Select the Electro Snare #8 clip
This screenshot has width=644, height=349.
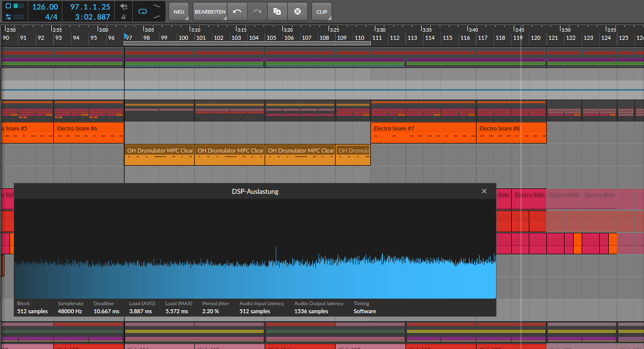[x=511, y=132]
